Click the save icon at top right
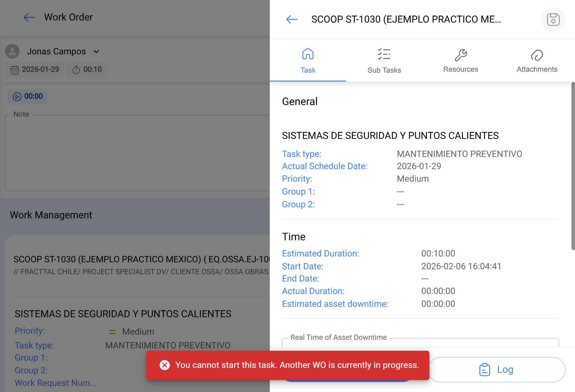Screen dimensions: 575x392 click(x=553, y=20)
